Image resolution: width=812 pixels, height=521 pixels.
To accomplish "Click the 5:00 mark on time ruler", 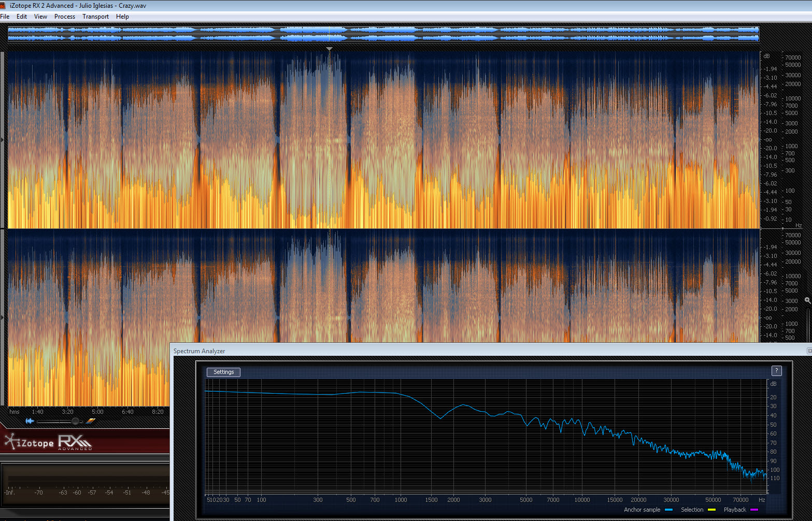I will (97, 412).
